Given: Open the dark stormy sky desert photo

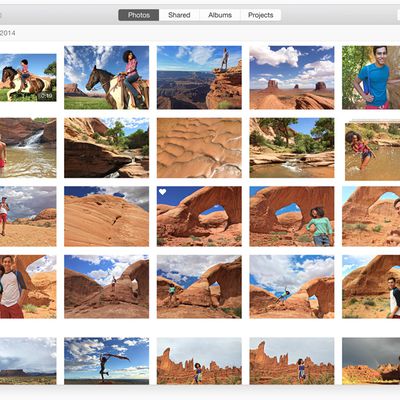Looking at the screenshot, I should [x=371, y=361].
